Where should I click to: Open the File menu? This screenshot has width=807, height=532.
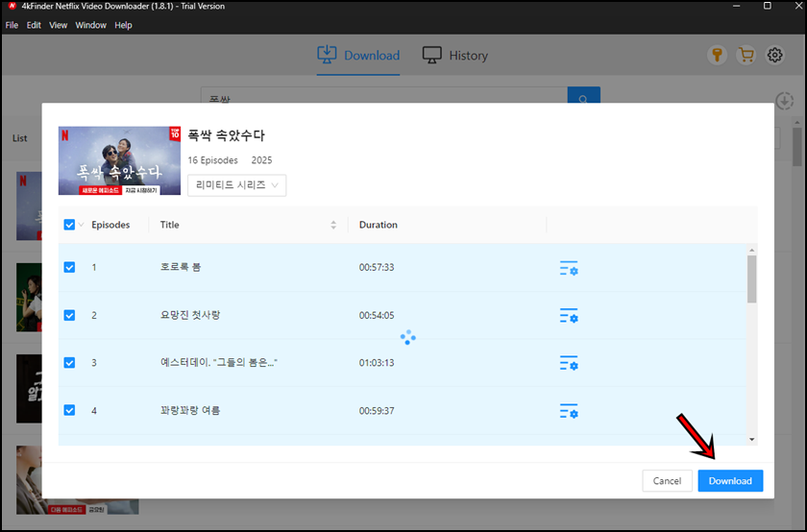(x=12, y=25)
